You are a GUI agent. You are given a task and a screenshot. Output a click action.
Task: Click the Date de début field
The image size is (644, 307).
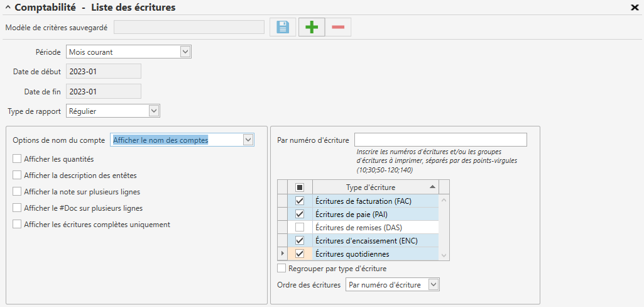[x=104, y=71]
